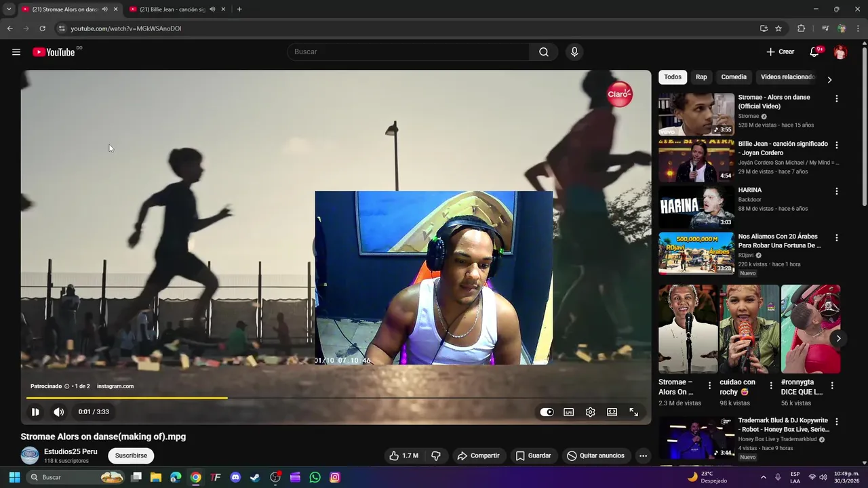Switch to the Billie Jean browser tab
This screenshot has height=488, width=868.
[x=173, y=9]
